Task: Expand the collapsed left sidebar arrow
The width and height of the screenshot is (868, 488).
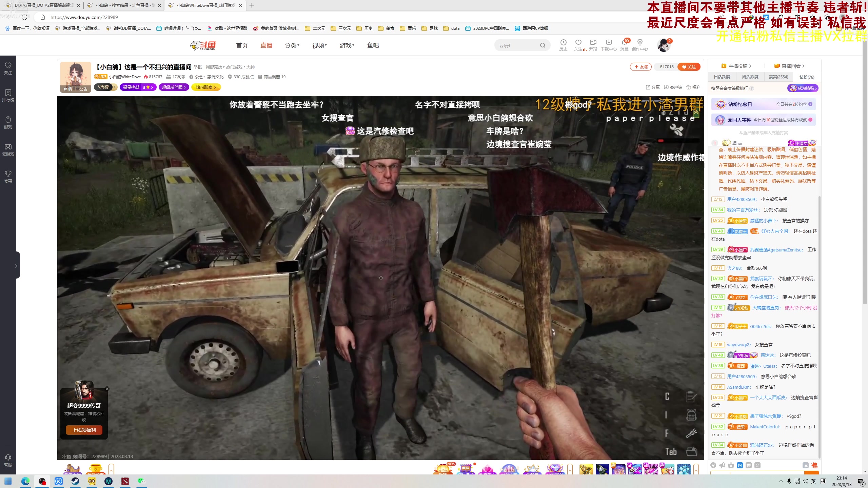Action: coord(16,266)
